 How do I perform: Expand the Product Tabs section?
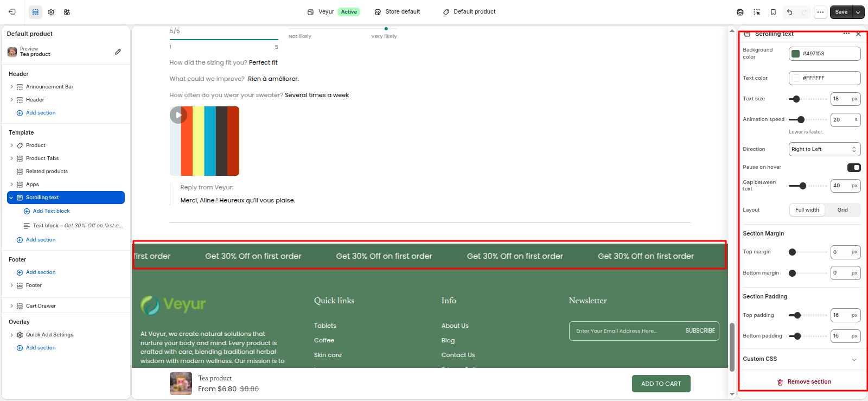point(11,158)
